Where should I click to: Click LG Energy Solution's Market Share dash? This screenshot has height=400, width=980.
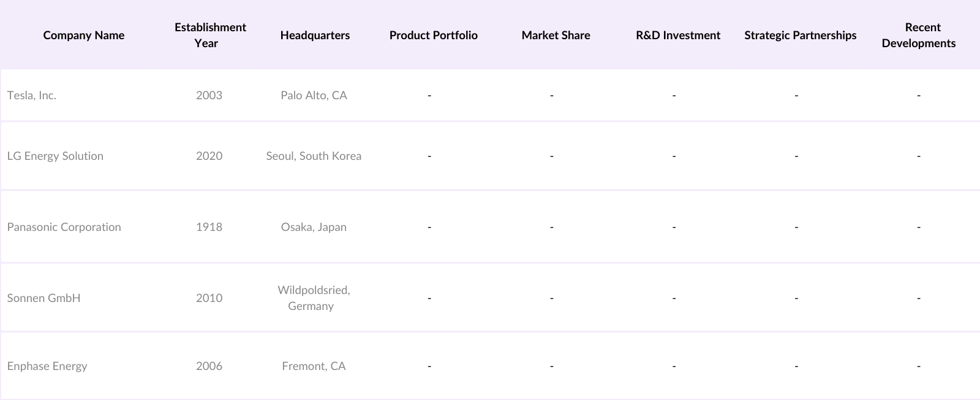[552, 156]
